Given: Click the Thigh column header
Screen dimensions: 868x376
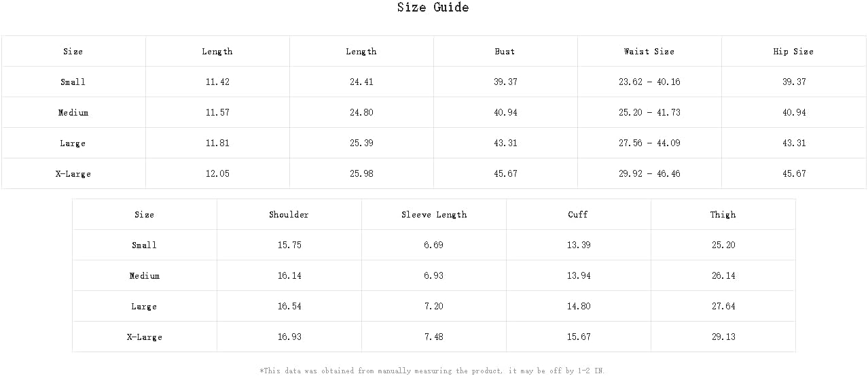Looking at the screenshot, I should pos(723,215).
